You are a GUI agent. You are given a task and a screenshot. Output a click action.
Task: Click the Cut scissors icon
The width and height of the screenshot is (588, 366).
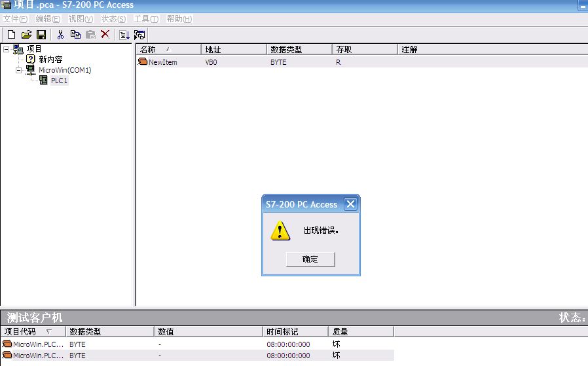tap(60, 35)
